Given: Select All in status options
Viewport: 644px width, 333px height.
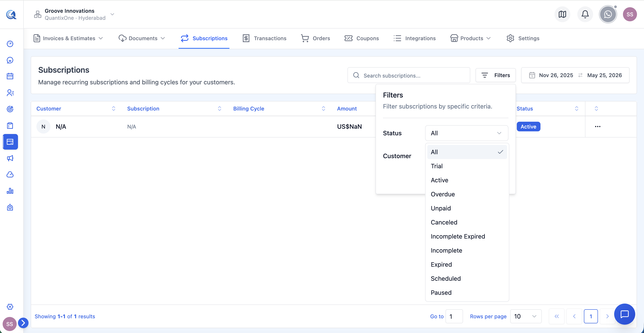Looking at the screenshot, I should pyautogui.click(x=467, y=152).
